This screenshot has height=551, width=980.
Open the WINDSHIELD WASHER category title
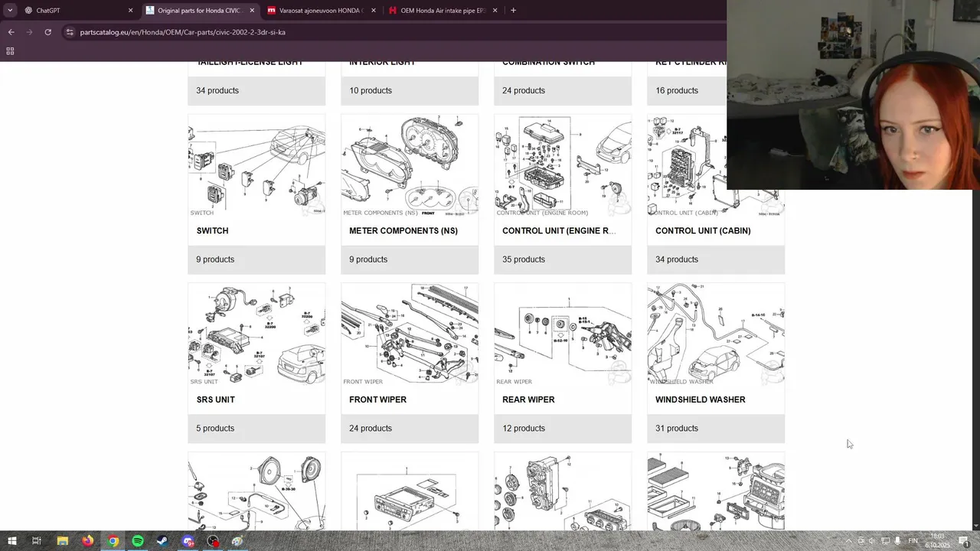point(700,399)
